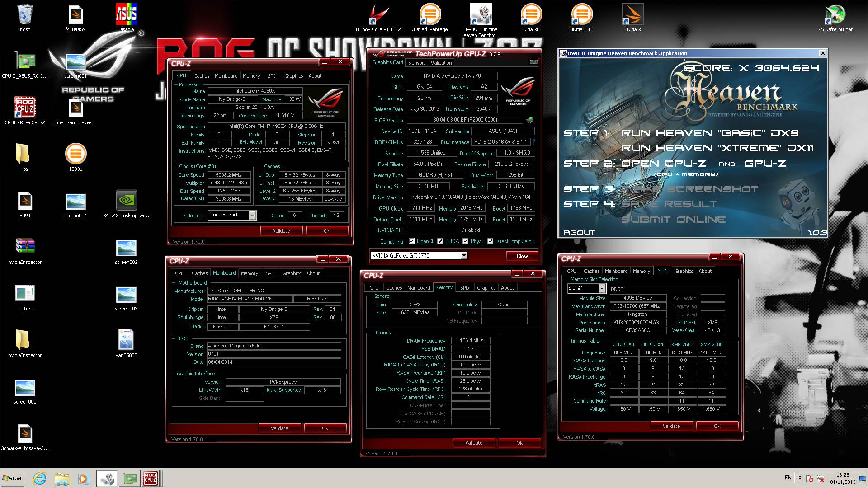Click the BIOS Version field in GPU-Z
The image size is (868, 488).
(465, 120)
